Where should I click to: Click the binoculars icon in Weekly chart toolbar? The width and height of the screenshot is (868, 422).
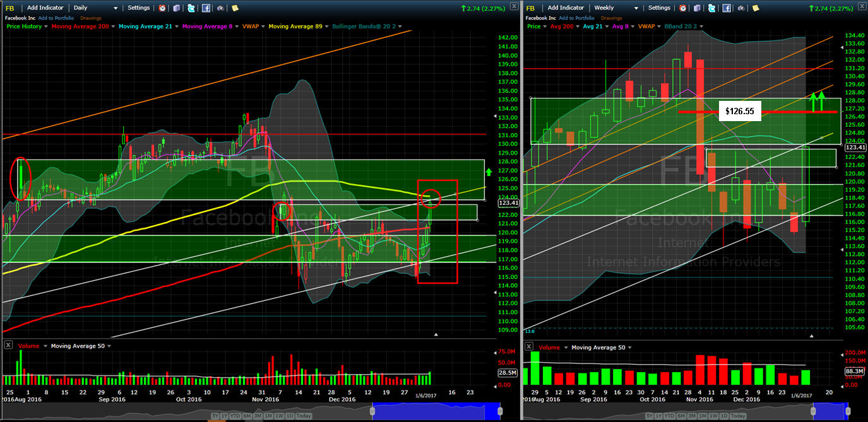[741, 8]
